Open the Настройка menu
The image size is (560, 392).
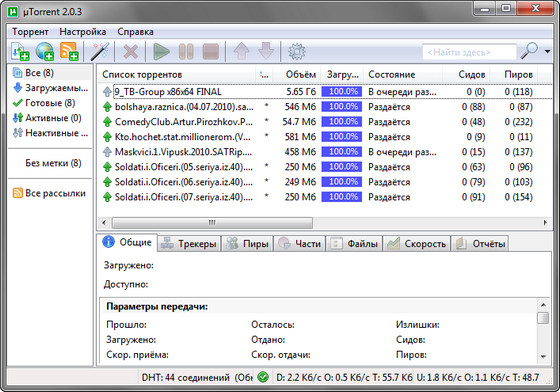pyautogui.click(x=82, y=32)
